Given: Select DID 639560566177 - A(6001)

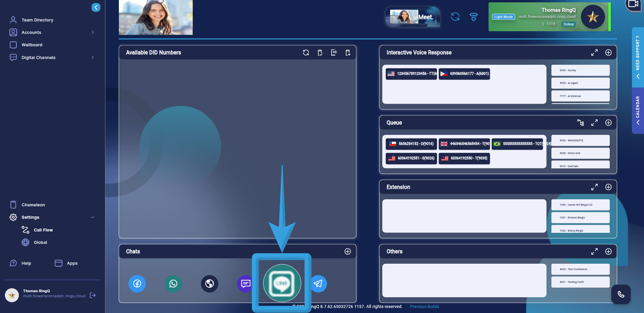Looking at the screenshot, I should click(x=464, y=74).
